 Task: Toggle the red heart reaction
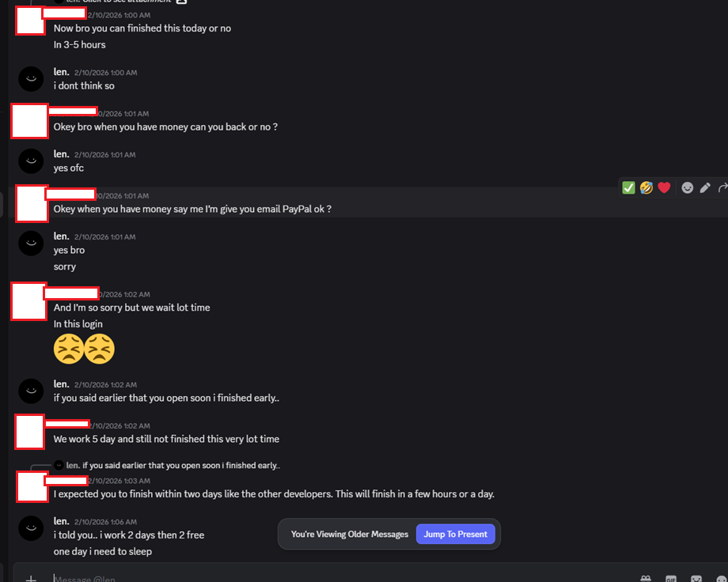pyautogui.click(x=665, y=187)
